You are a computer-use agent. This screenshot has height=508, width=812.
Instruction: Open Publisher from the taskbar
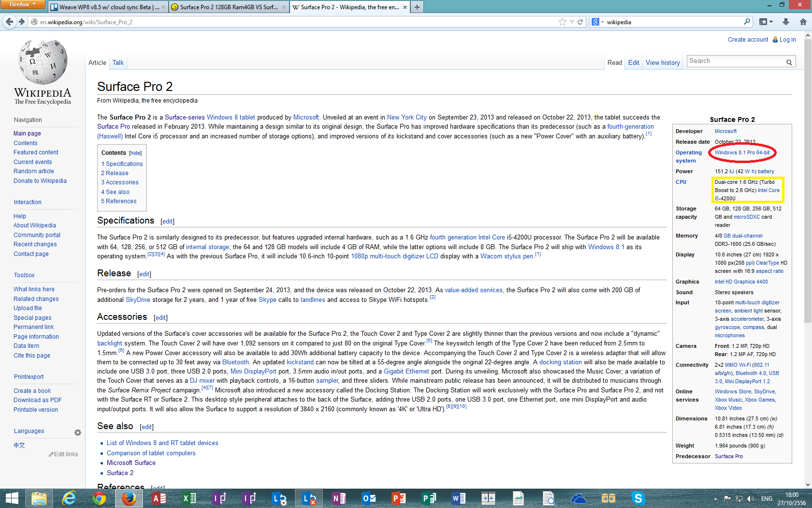tap(429, 498)
